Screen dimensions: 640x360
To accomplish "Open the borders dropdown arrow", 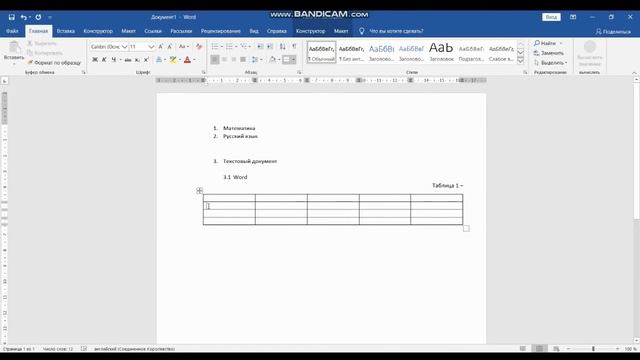I will 293,60.
